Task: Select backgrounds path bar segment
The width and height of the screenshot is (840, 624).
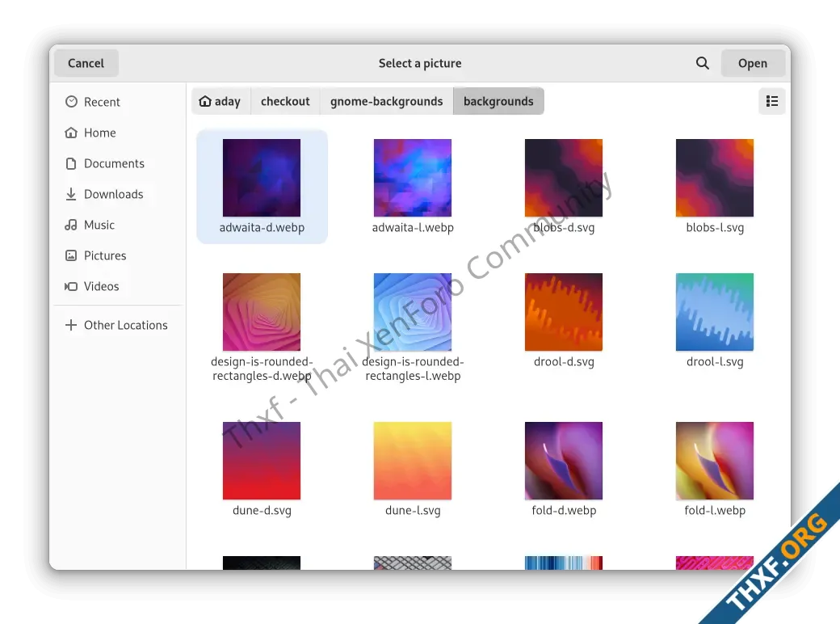Action: (x=499, y=101)
